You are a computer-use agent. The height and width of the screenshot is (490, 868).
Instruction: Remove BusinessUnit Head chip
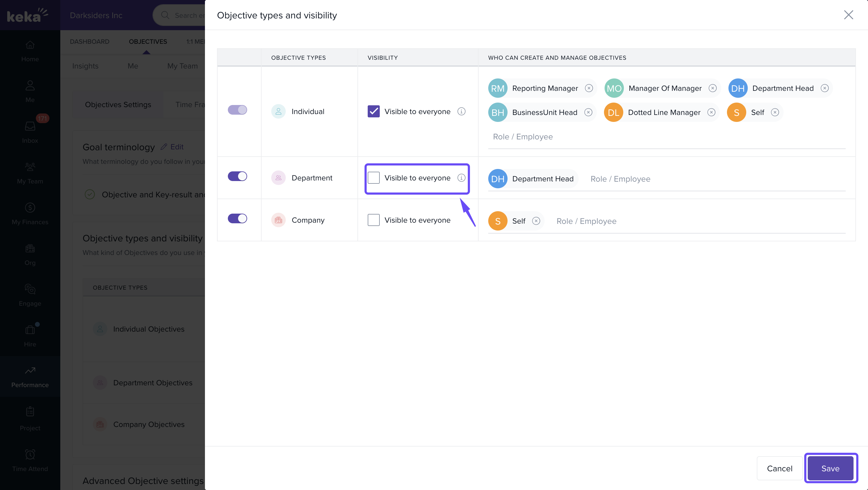pos(588,112)
